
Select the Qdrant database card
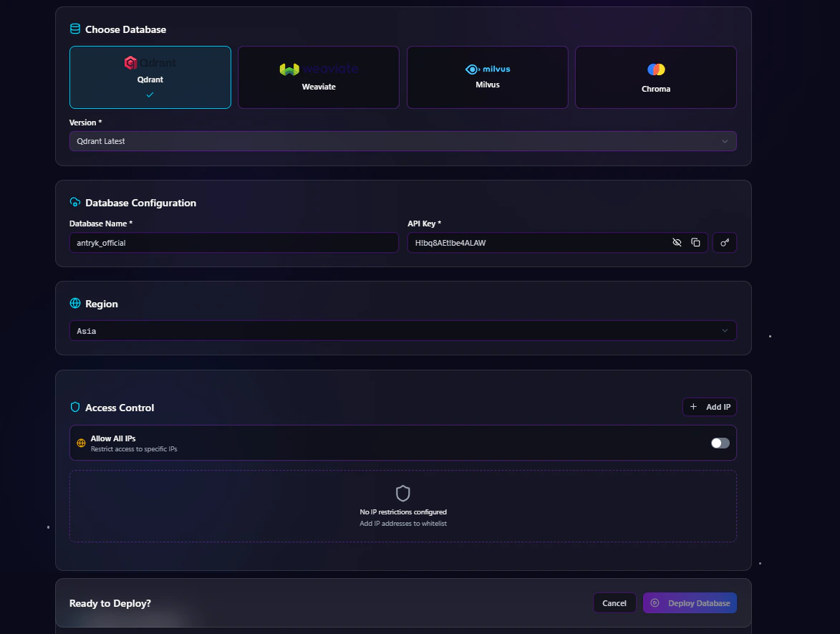pyautogui.click(x=150, y=77)
